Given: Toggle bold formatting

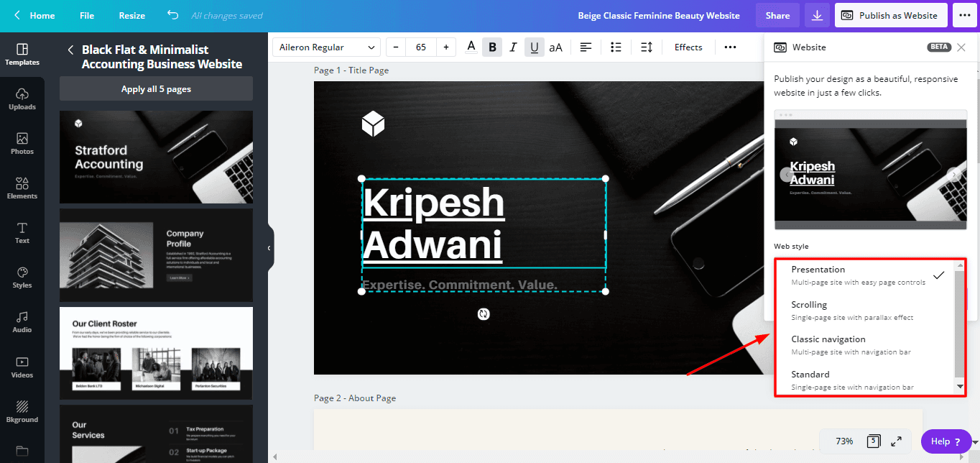Looking at the screenshot, I should click(x=492, y=47).
